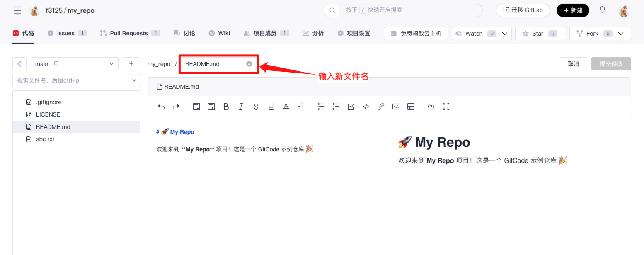Open the notifications bell
Viewport: 644px width, 255px height.
(602, 10)
